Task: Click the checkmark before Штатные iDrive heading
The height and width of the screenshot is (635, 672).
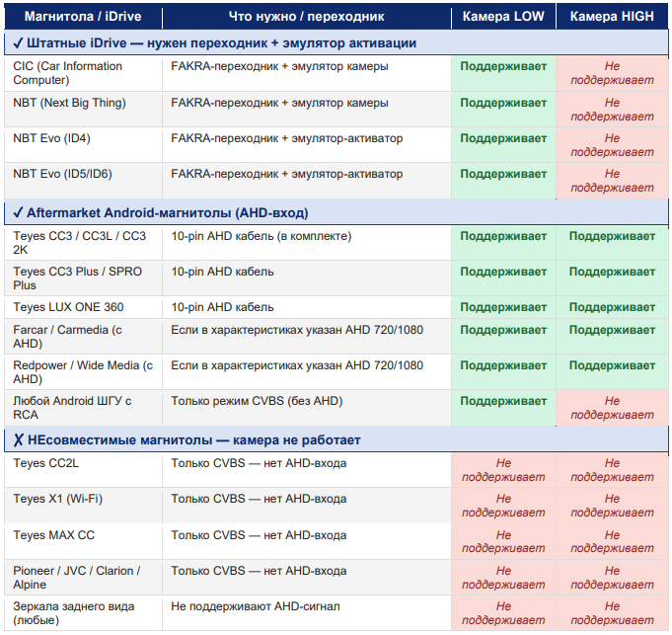Action: pyautogui.click(x=18, y=42)
